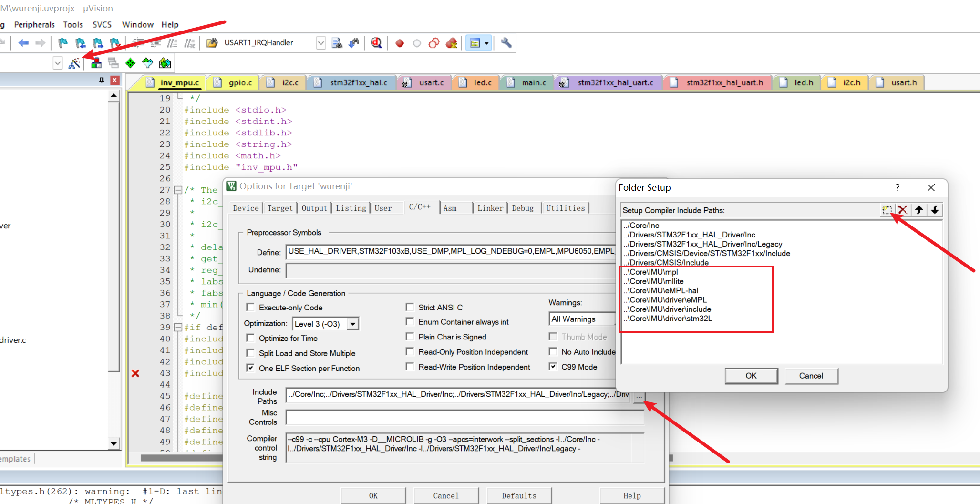Uncheck C99 Mode

pos(553,366)
